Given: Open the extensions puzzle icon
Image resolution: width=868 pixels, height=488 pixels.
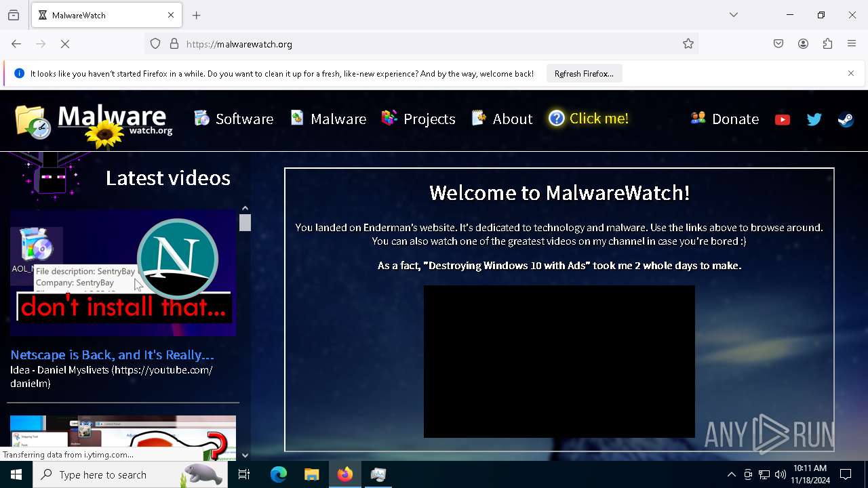Looking at the screenshot, I should click(827, 44).
